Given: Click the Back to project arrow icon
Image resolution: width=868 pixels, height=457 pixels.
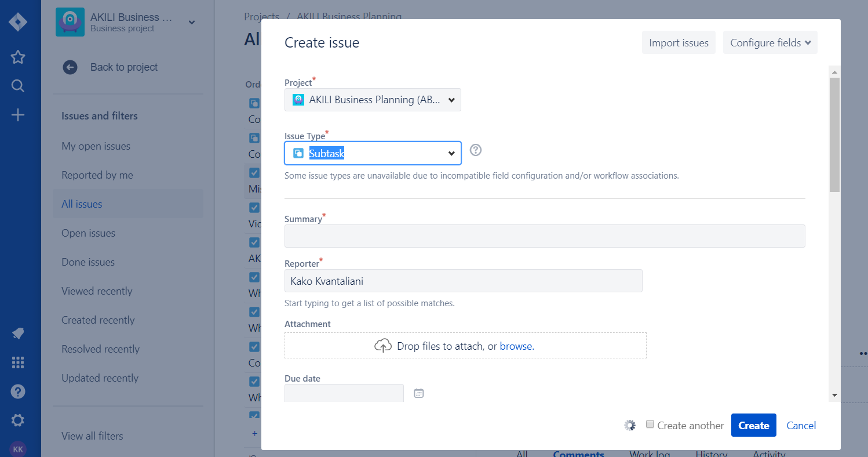Looking at the screenshot, I should [x=70, y=67].
